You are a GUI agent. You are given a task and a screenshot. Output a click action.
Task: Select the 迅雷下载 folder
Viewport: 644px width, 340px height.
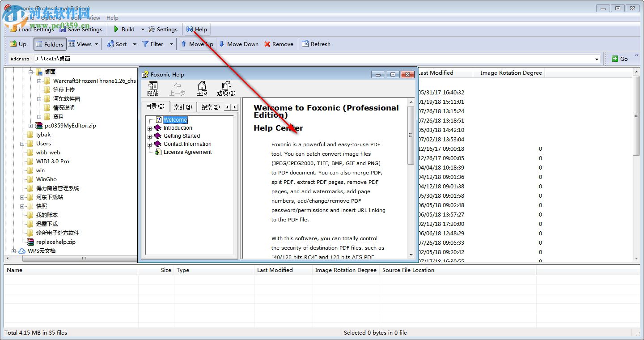click(47, 224)
